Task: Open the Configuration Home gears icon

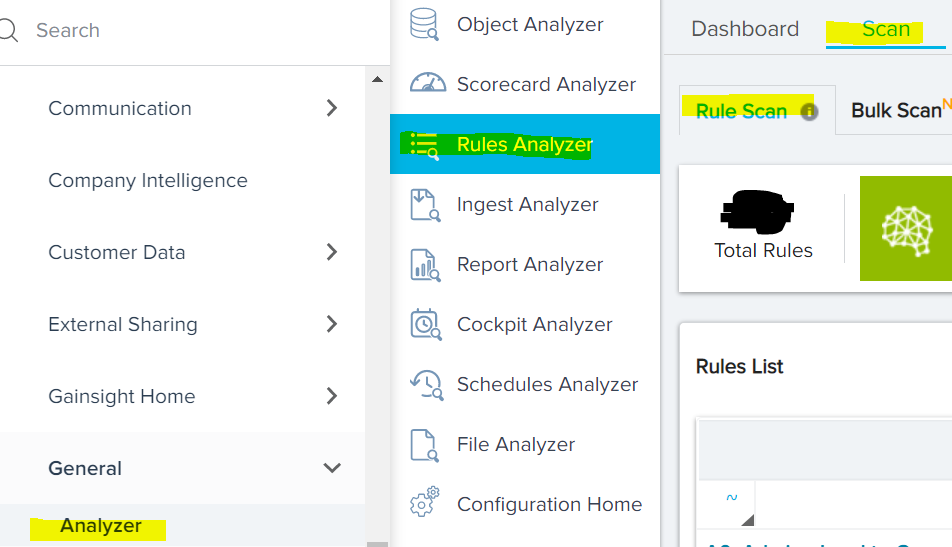Action: coord(424,501)
